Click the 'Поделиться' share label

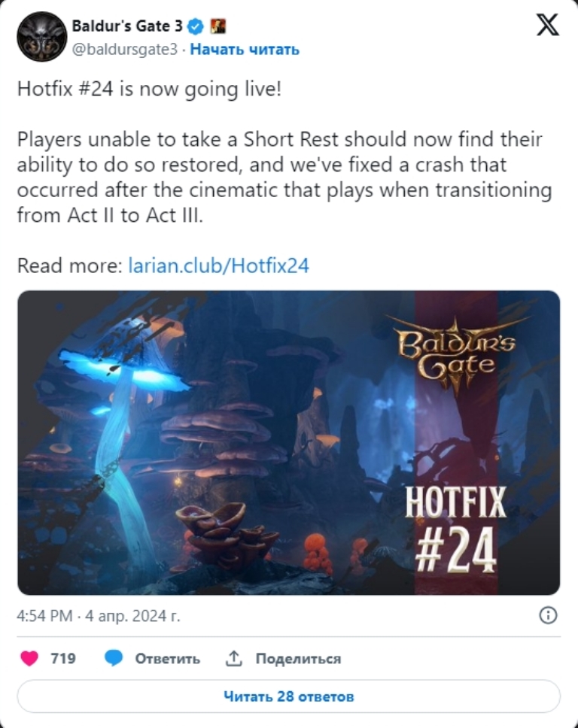(298, 658)
